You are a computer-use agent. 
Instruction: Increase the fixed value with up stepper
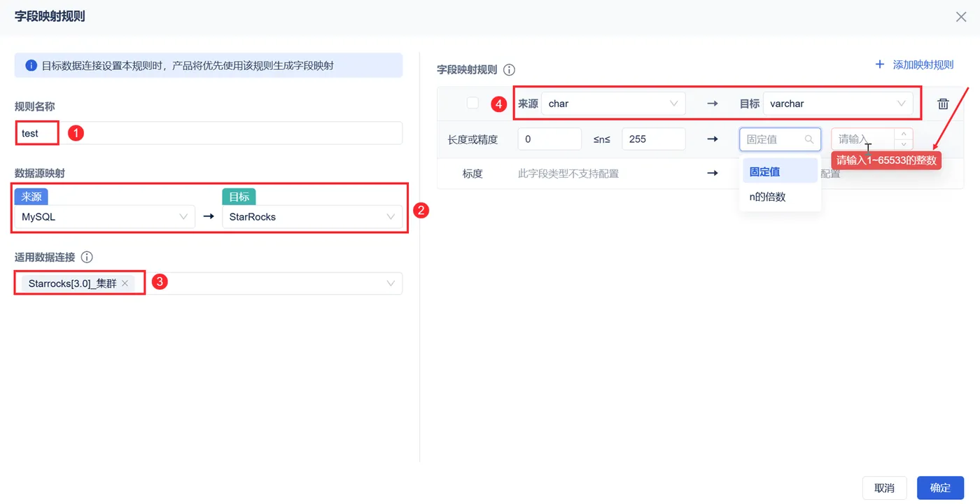tap(904, 134)
